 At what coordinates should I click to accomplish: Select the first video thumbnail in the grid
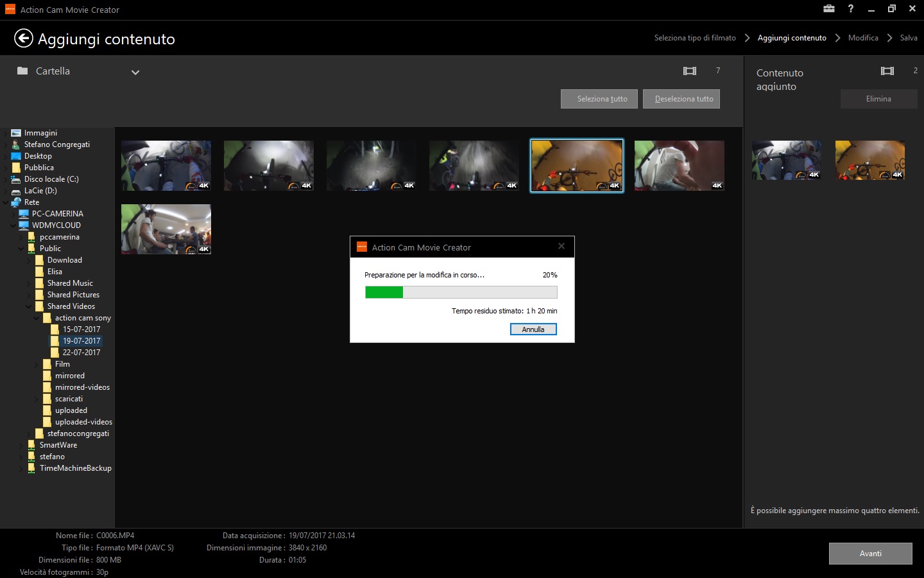click(166, 165)
